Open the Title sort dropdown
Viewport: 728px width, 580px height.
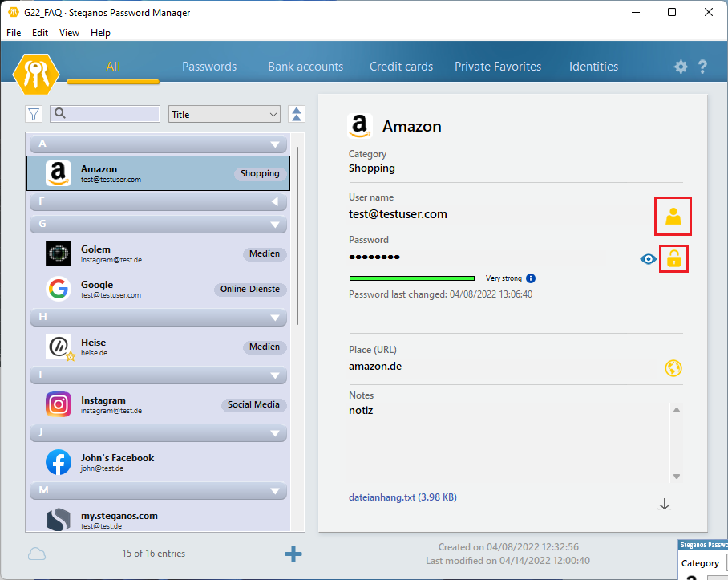(224, 115)
